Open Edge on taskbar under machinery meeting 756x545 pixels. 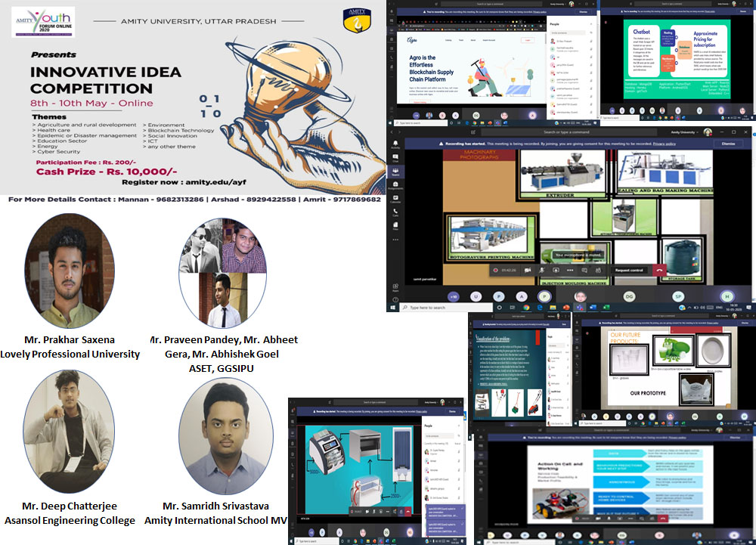540,308
